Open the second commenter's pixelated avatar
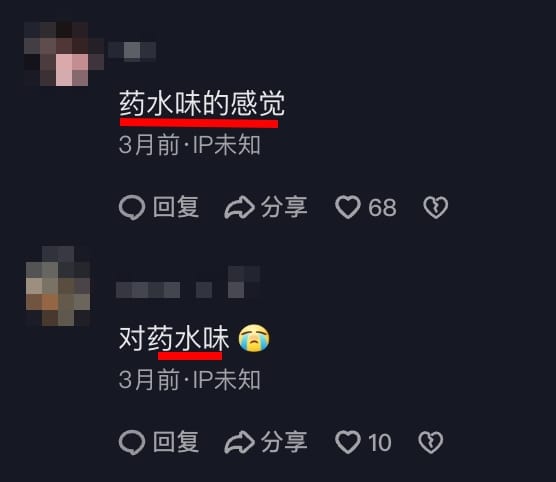 click(58, 286)
